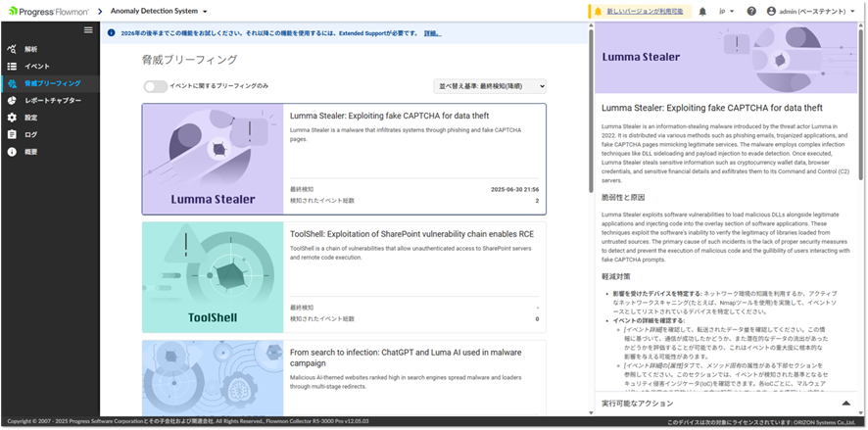Image resolution: width=868 pixels, height=430 pixels.
Task: Open the jp language dropdown
Action: click(x=726, y=12)
